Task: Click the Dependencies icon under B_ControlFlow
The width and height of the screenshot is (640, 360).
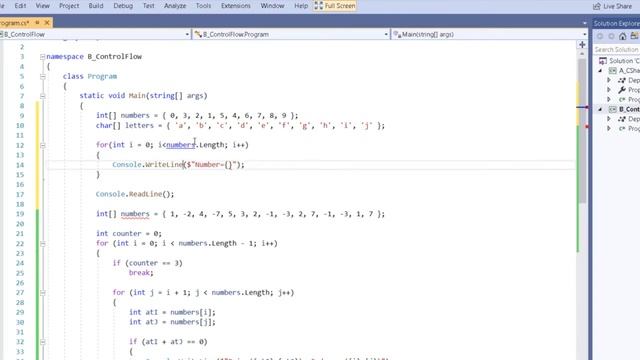Action: click(x=622, y=119)
